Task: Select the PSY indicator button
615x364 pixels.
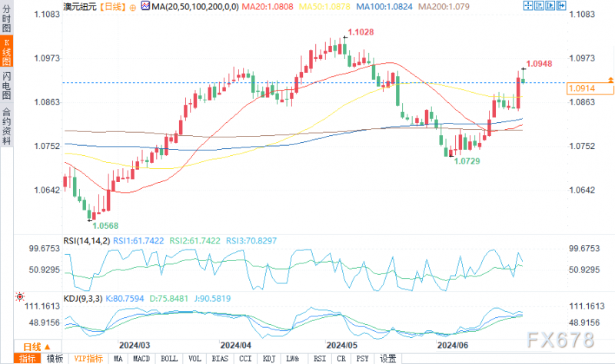Action: click(362, 359)
